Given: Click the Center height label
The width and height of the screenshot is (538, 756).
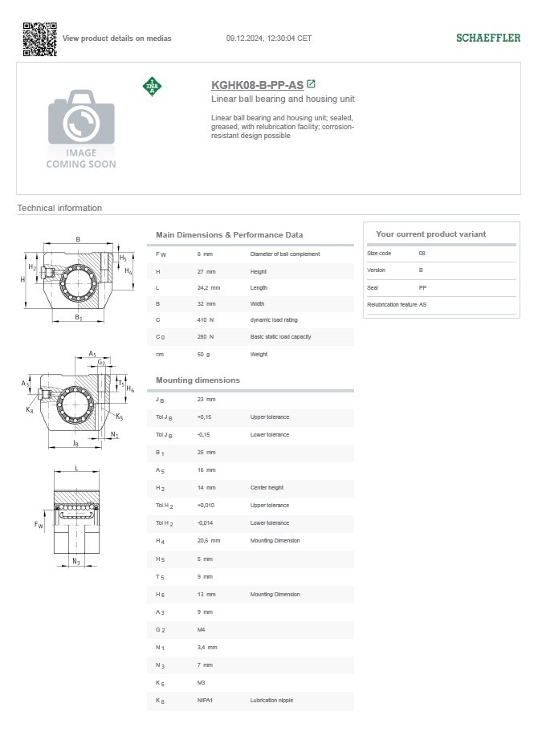Looking at the screenshot, I should [x=267, y=488].
